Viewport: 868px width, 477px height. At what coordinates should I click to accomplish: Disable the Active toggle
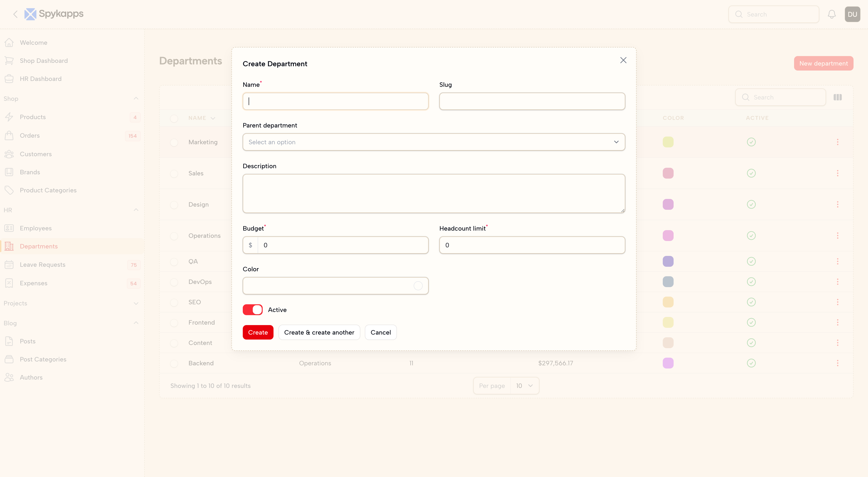pos(252,309)
